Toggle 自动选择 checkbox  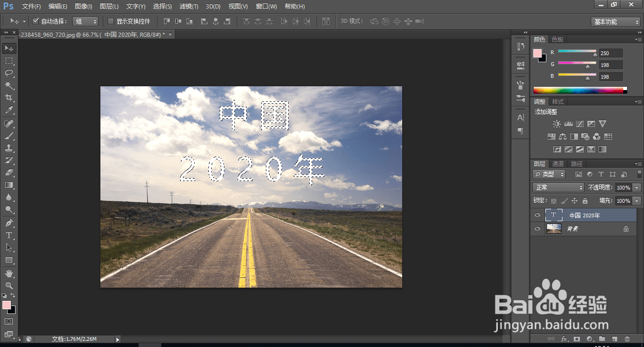(x=35, y=21)
